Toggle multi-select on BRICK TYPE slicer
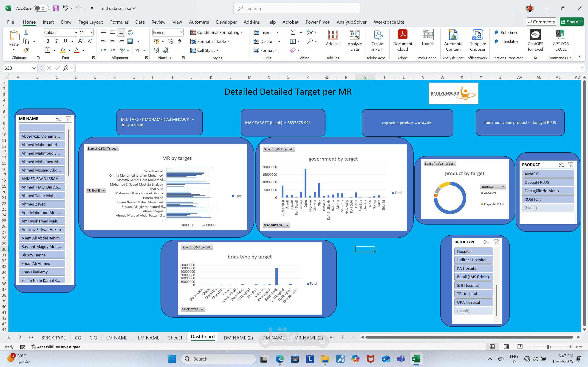588x367 pixels. (x=487, y=242)
